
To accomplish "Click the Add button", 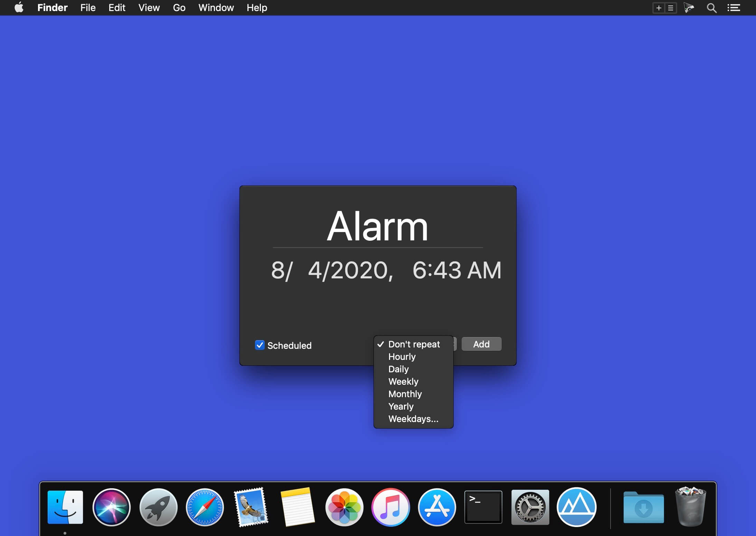I will 481,344.
